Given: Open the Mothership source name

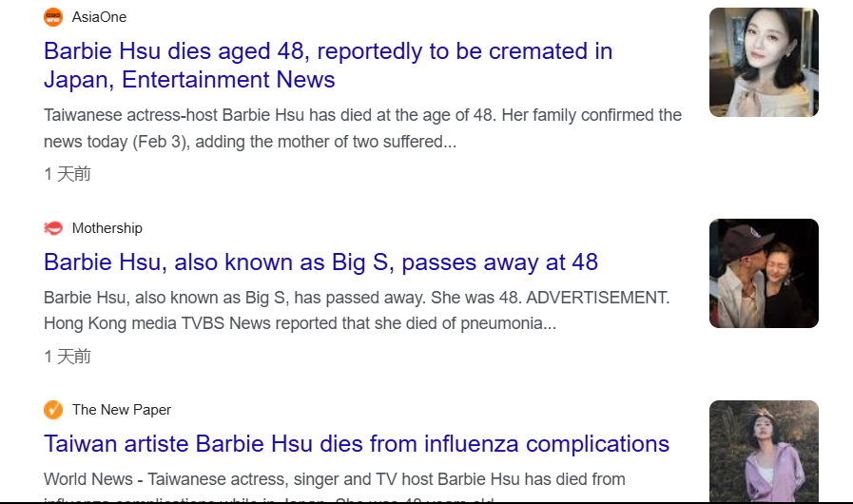Looking at the screenshot, I should (107, 228).
